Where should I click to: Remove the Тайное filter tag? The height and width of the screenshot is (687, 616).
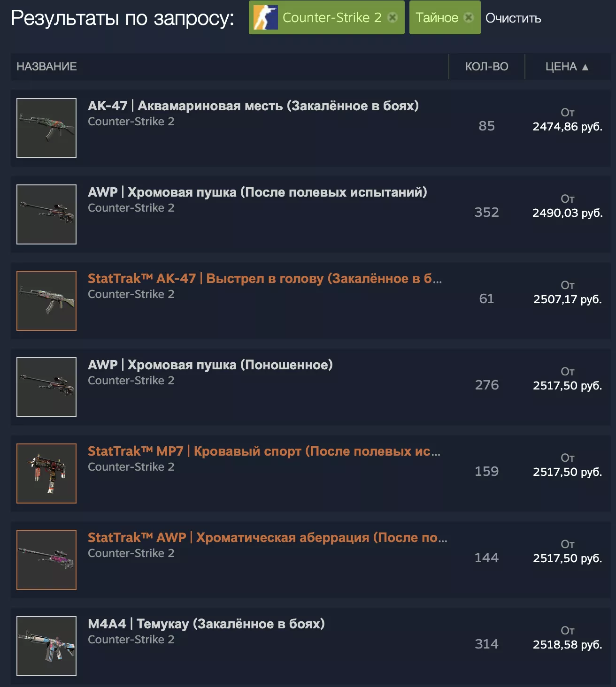coord(468,17)
